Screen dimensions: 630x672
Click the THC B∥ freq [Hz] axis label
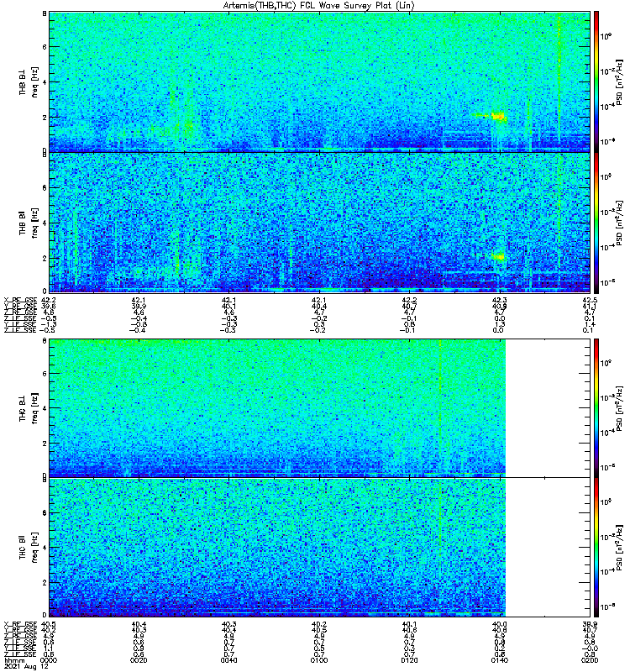point(29,548)
